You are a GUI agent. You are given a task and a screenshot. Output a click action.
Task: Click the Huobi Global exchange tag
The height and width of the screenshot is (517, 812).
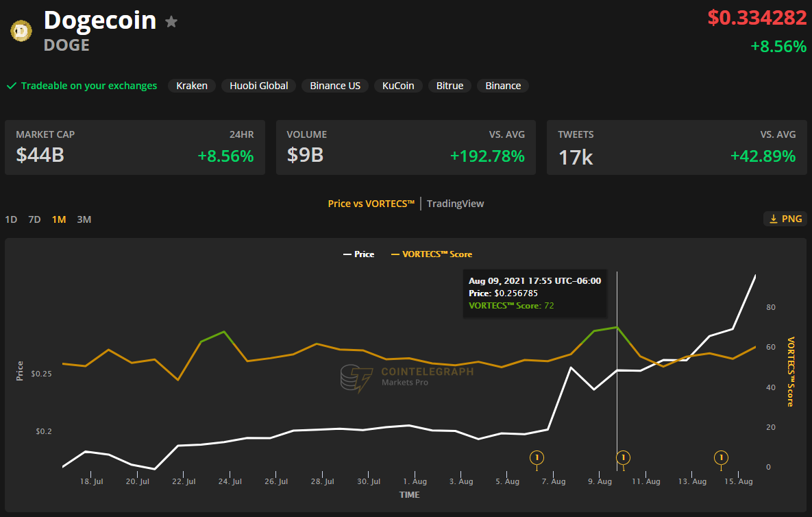coord(259,86)
